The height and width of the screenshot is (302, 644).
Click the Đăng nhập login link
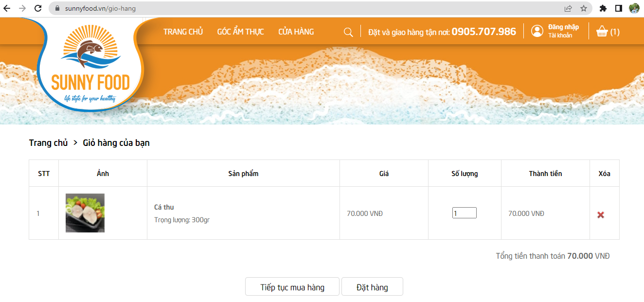(x=563, y=27)
